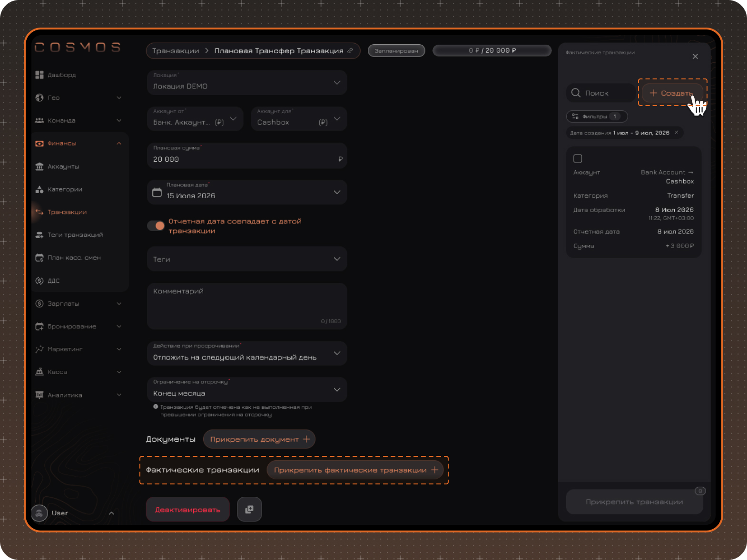Click the Аккаунты bank icon
The image size is (747, 560).
coord(39,166)
